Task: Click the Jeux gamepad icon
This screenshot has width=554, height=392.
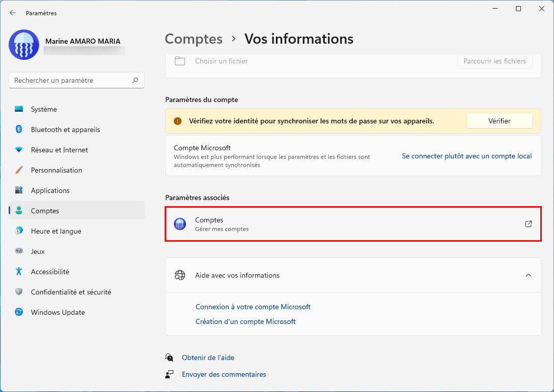Action: (19, 251)
